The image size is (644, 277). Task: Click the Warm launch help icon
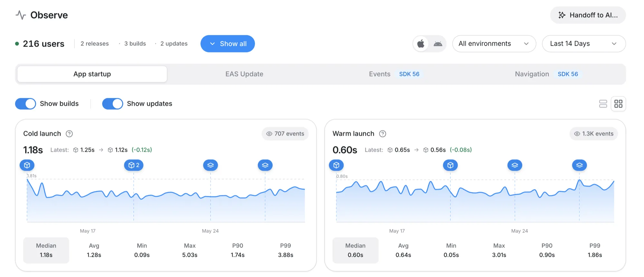(383, 134)
